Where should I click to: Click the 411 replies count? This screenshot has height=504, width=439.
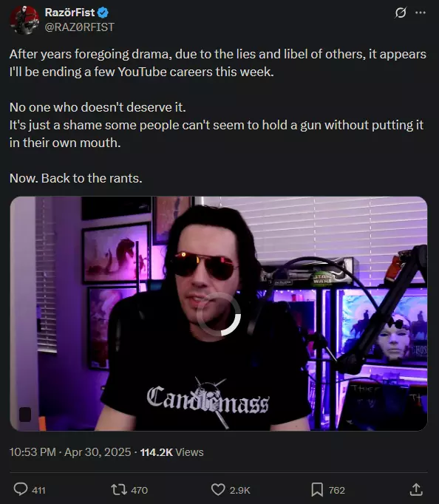(x=39, y=490)
